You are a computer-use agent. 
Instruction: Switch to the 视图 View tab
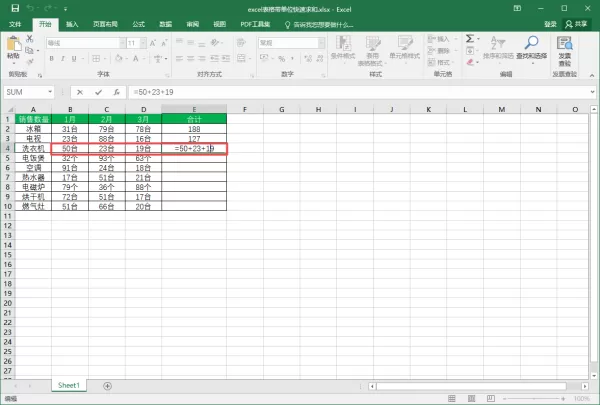point(219,24)
